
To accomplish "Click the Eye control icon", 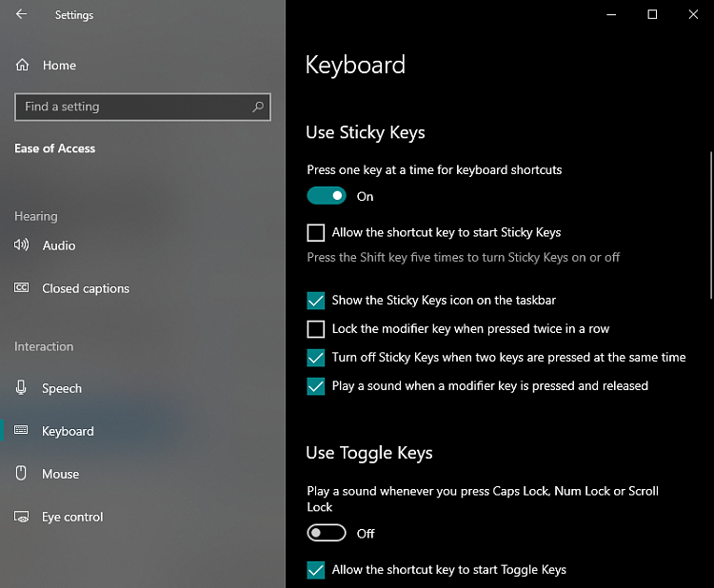I will click(x=22, y=517).
